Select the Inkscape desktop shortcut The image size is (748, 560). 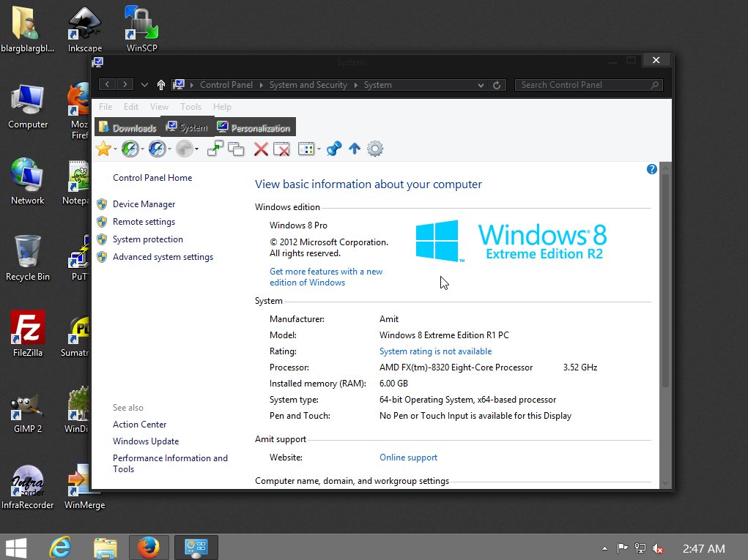85,28
